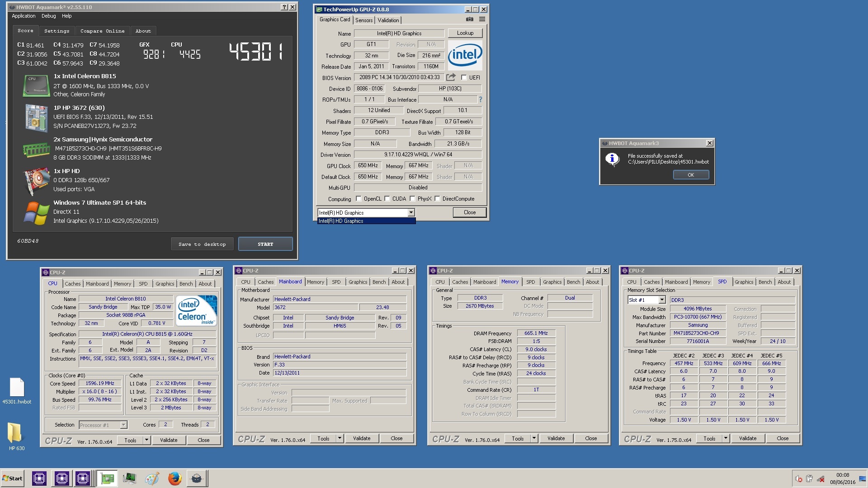
Task: Click the CPU chip picture beside Intel Celeron B815
Action: point(36,85)
